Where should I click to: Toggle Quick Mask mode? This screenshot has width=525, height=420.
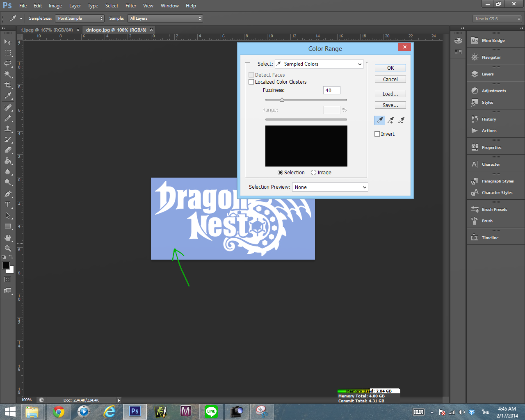coord(8,280)
